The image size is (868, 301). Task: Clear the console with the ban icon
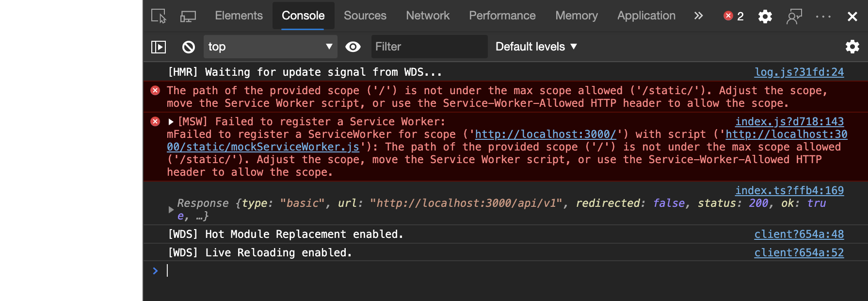[189, 47]
